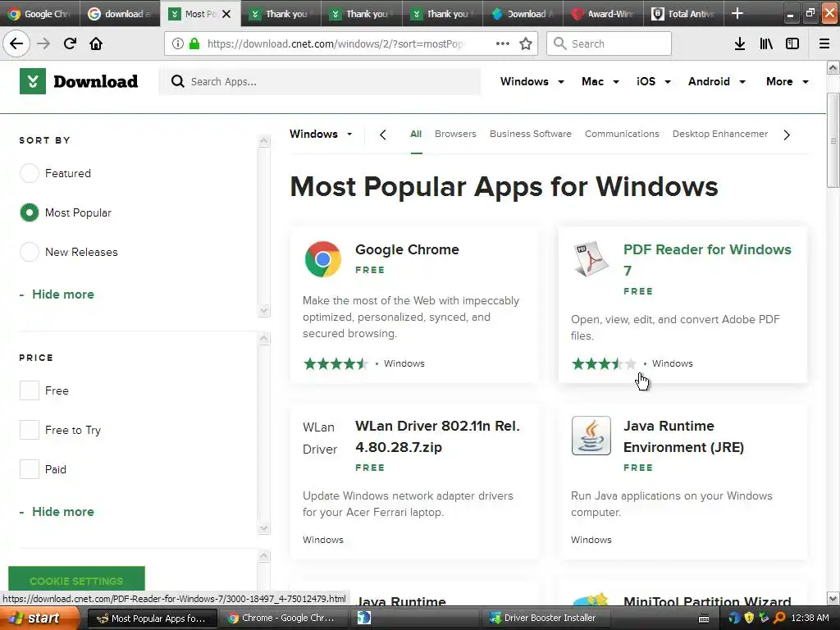Image resolution: width=840 pixels, height=630 pixels.
Task: Open the Downloads arrow in Firefox toolbar
Action: pos(740,43)
